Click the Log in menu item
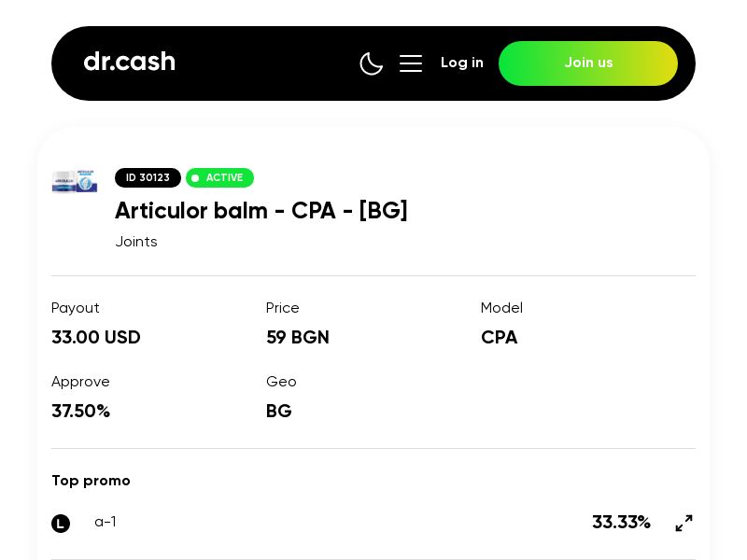747x560 pixels. pos(462,63)
